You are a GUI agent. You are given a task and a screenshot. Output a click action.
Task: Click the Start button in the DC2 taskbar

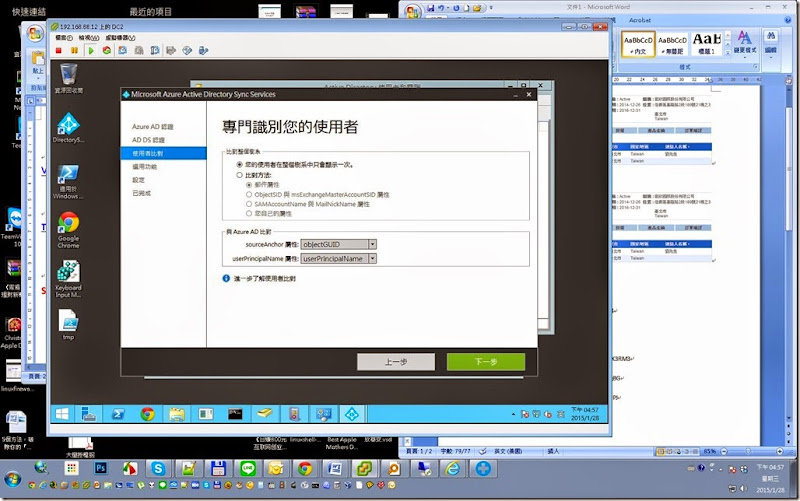(x=62, y=414)
